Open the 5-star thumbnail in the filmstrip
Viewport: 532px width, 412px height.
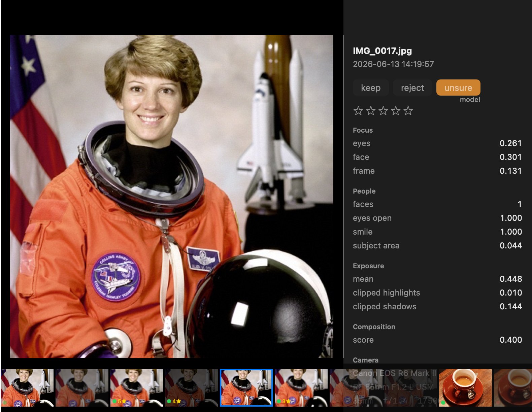pos(137,388)
